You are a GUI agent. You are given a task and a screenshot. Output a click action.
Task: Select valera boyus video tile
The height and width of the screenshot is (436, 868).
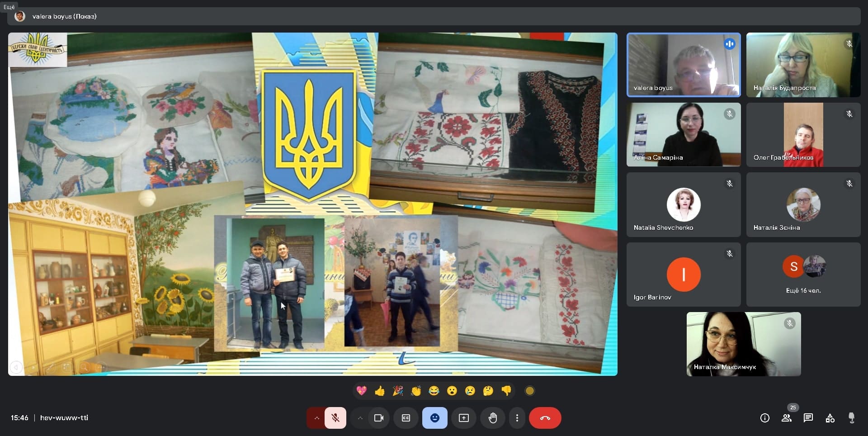[684, 65]
